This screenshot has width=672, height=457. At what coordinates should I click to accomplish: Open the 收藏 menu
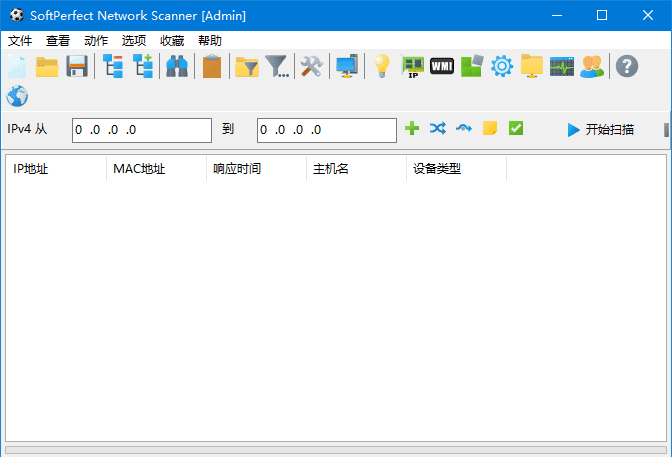(x=172, y=41)
